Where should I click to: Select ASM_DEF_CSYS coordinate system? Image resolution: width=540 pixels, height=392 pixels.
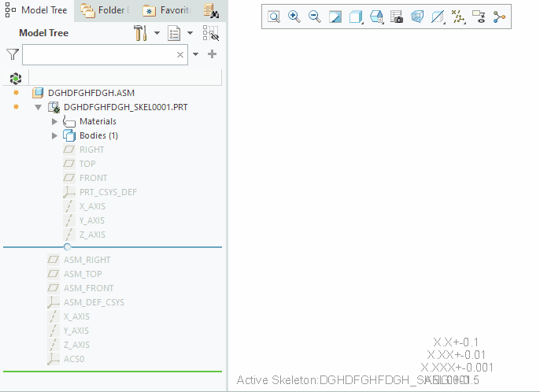click(x=94, y=302)
